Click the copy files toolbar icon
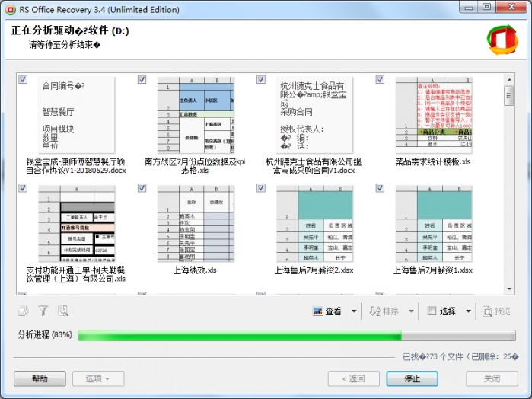This screenshot has height=399, width=532. point(24,311)
